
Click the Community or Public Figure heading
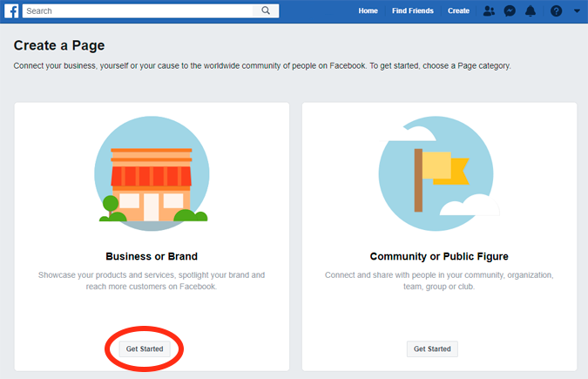tap(439, 256)
